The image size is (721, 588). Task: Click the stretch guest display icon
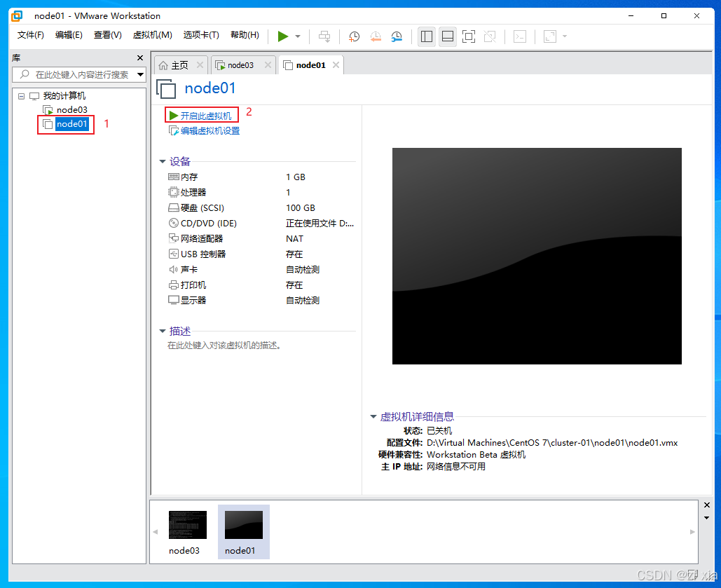(x=550, y=36)
